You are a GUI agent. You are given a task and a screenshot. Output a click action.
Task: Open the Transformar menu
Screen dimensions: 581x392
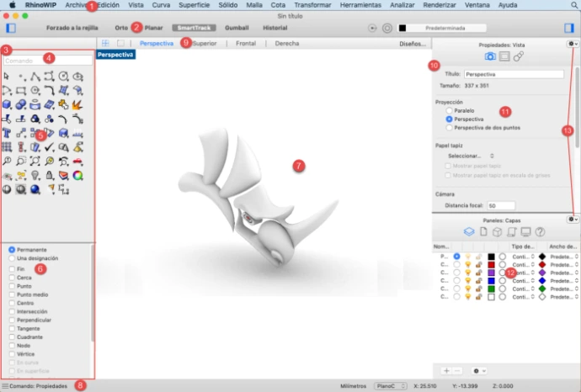coord(312,5)
